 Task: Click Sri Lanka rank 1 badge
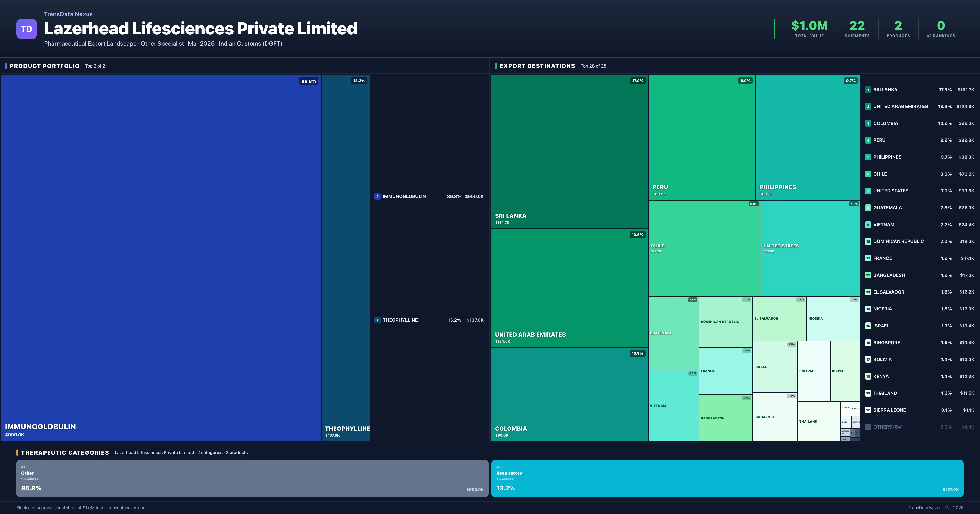point(868,90)
